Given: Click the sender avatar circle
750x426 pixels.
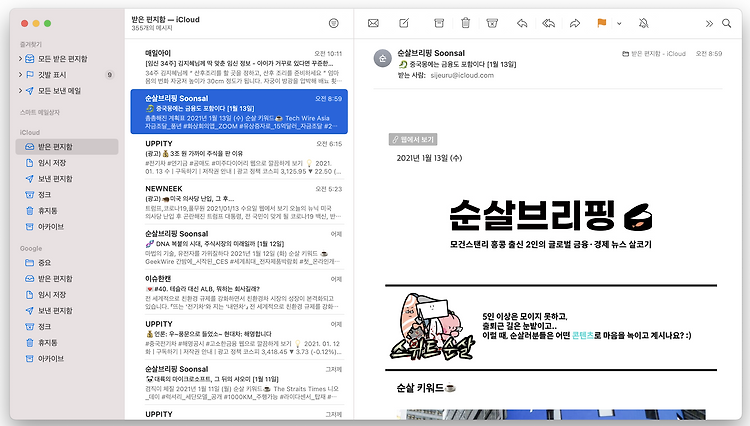Looking at the screenshot, I should [383, 58].
